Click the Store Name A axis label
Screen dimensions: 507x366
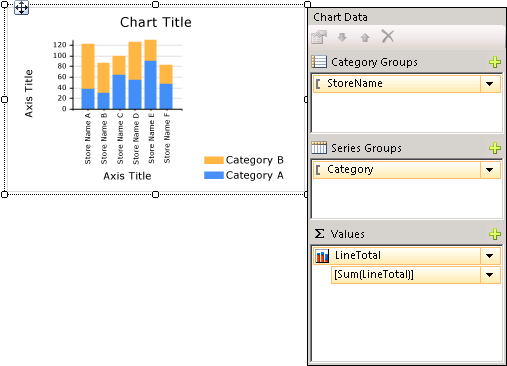coord(88,138)
